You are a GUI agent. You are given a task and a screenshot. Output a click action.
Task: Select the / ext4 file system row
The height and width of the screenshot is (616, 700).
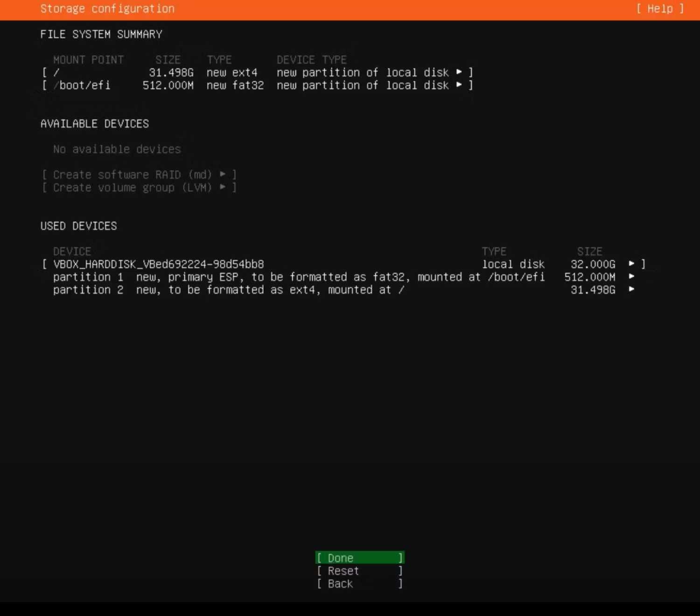(x=258, y=72)
